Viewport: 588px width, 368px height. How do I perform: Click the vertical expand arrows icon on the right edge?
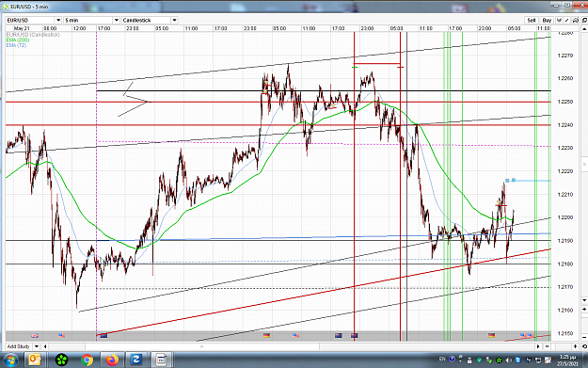point(584,309)
